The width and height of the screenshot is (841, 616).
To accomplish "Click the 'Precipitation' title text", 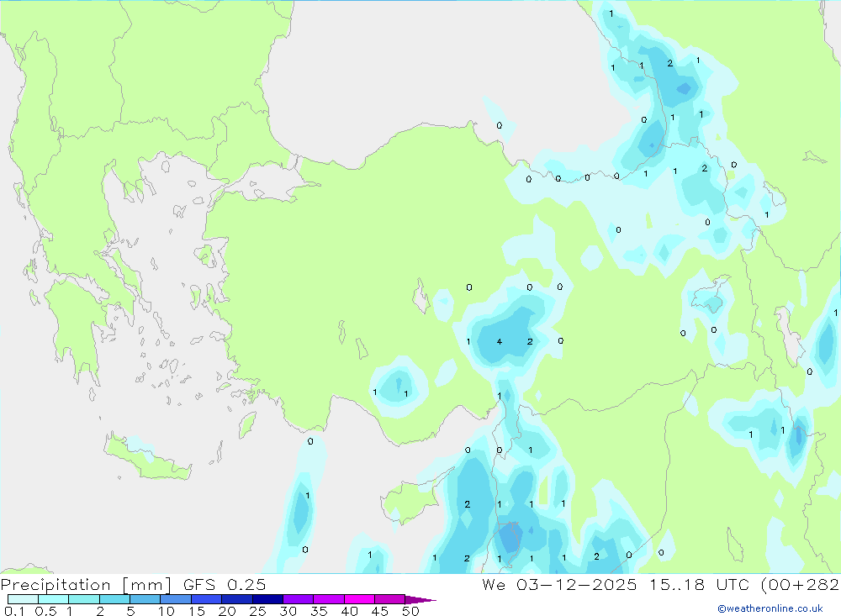I will pyautogui.click(x=56, y=585).
